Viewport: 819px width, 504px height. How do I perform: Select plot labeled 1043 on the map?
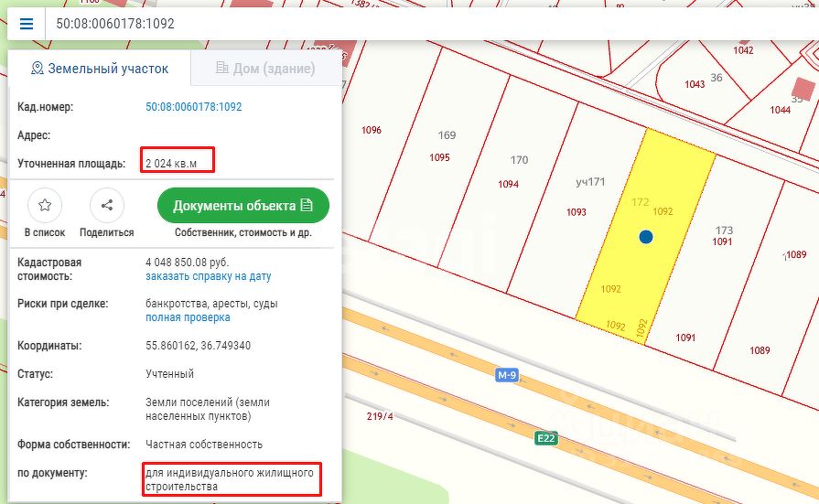click(x=695, y=84)
